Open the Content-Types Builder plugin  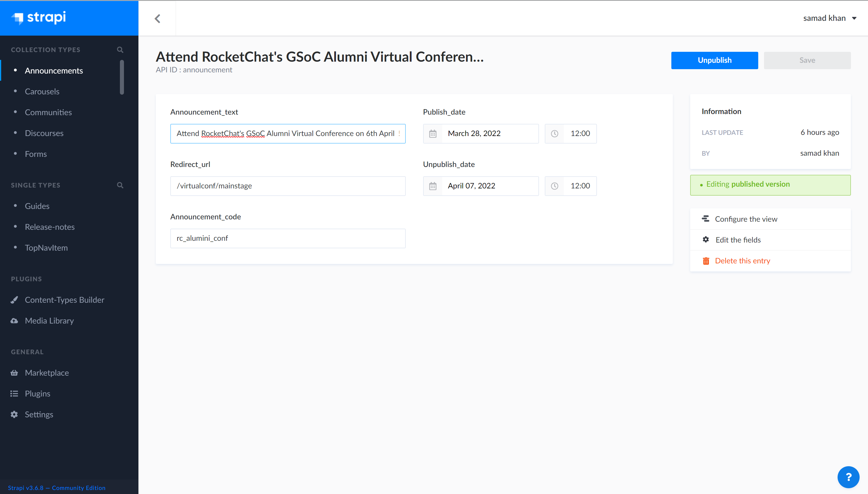click(x=65, y=300)
